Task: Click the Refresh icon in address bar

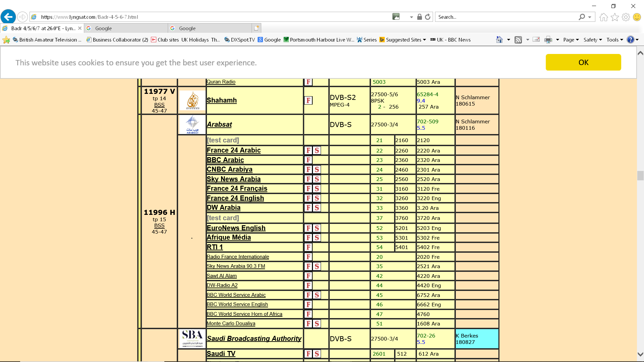Action: click(x=428, y=17)
